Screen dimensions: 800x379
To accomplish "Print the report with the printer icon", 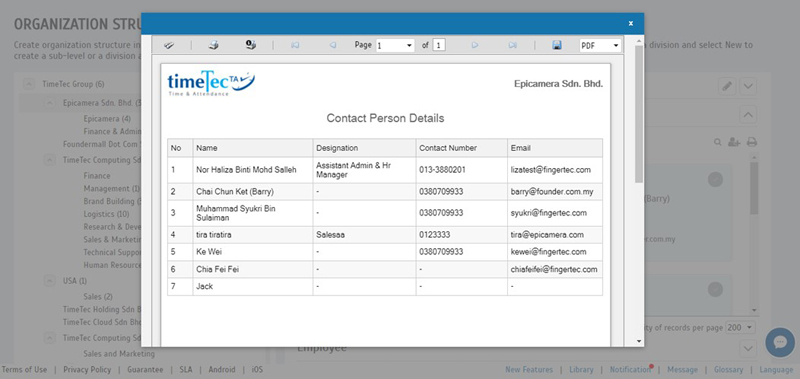I will click(213, 45).
